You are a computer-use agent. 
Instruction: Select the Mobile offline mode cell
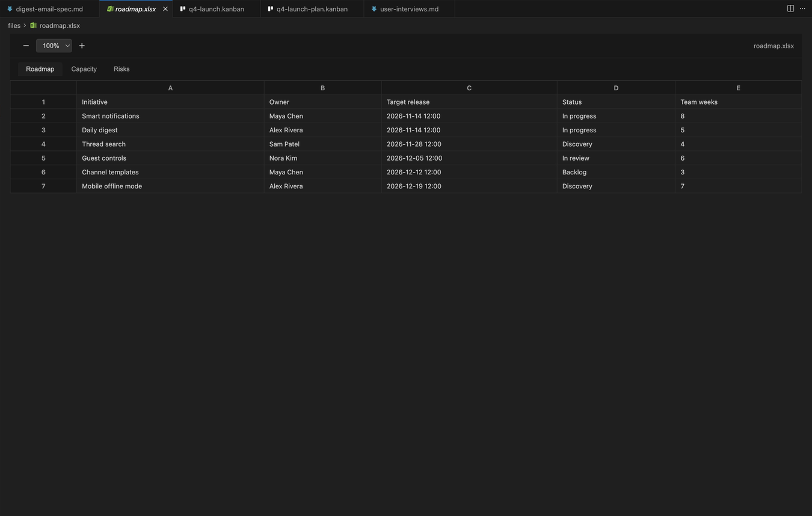[170, 186]
